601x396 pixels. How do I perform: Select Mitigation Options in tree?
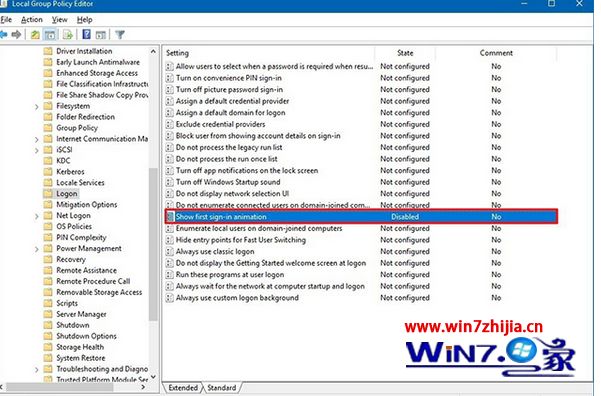87,204
